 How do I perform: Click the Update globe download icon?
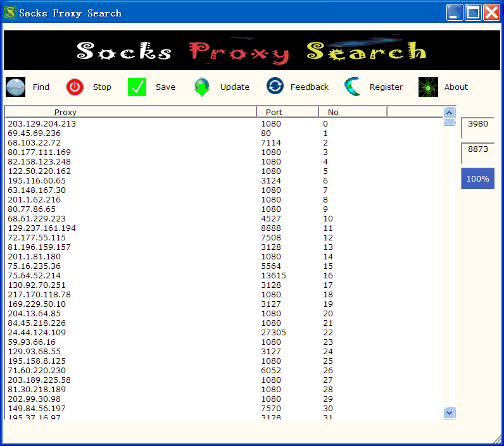(x=202, y=87)
